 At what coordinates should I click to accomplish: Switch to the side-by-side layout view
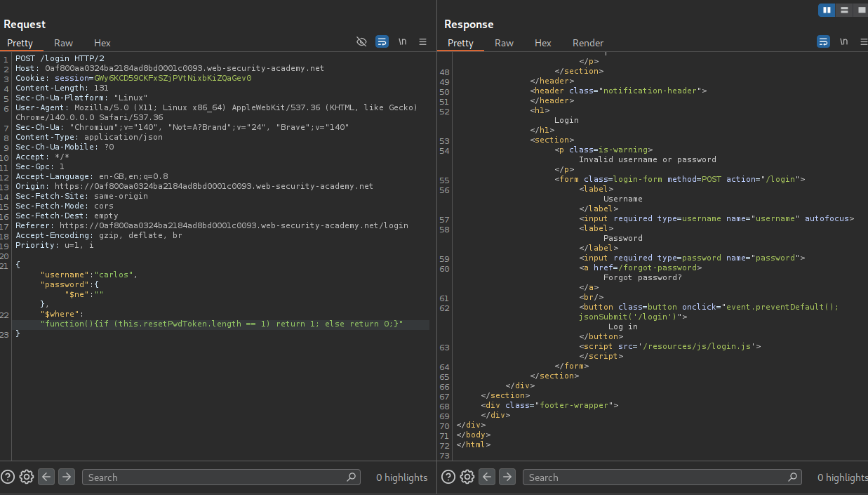pos(827,10)
